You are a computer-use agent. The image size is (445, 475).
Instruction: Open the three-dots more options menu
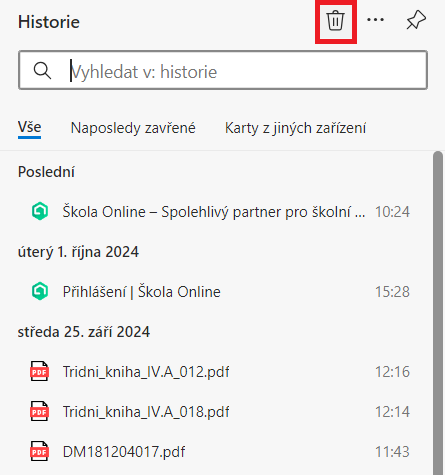[375, 20]
